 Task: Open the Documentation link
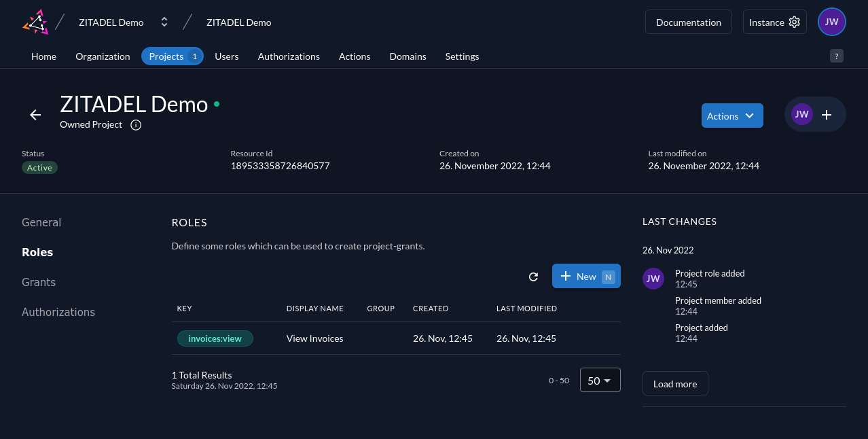tap(688, 22)
